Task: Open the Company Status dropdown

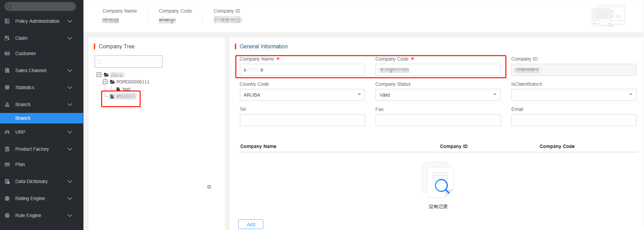Action: 494,95
